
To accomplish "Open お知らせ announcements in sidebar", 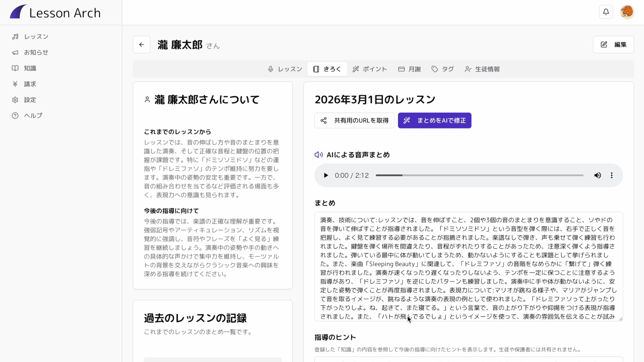I will 36,52.
